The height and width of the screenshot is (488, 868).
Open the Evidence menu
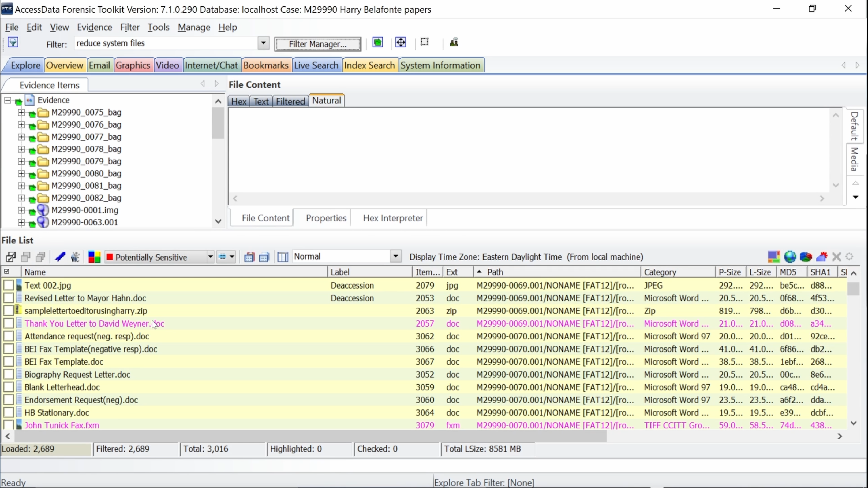tap(94, 27)
